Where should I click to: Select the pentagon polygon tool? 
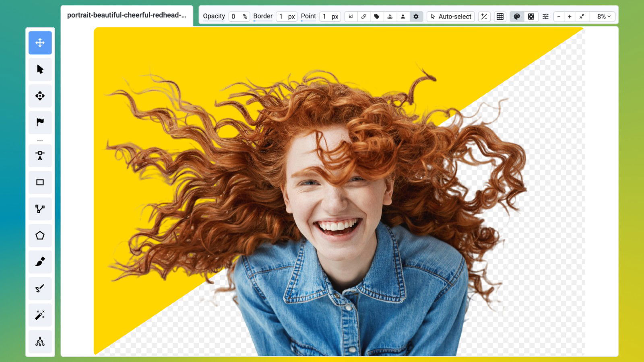(40, 235)
